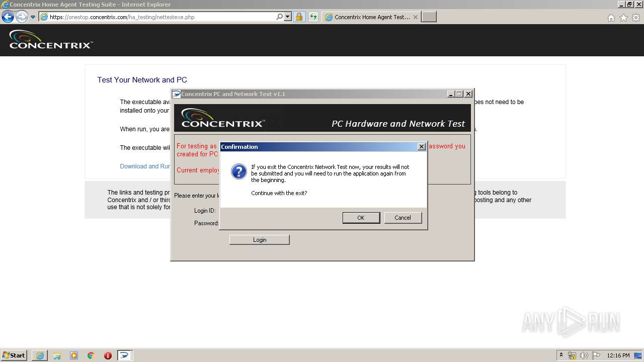Image resolution: width=644 pixels, height=362 pixels.
Task: Launch the media player taskbar icon
Action: coord(74,355)
